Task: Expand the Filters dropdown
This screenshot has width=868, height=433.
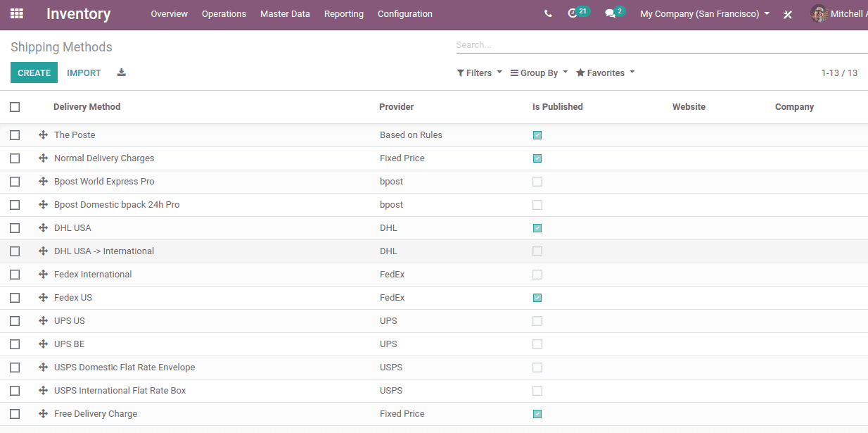Action: [479, 73]
